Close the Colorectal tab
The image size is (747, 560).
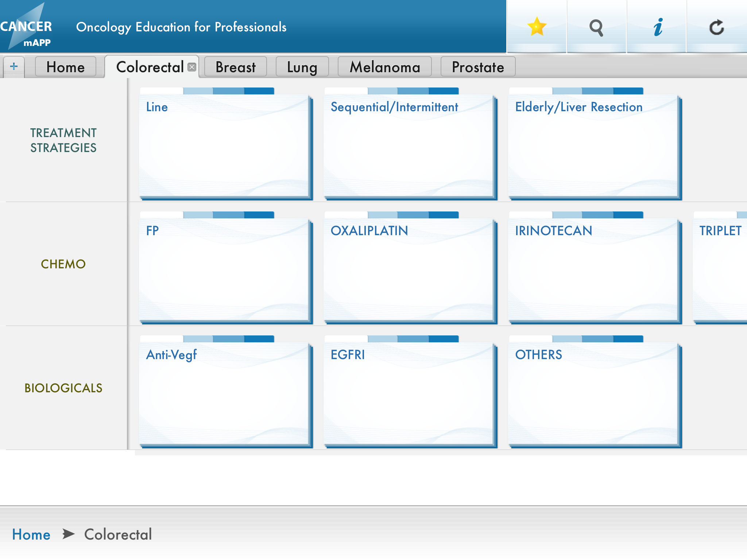tap(192, 67)
